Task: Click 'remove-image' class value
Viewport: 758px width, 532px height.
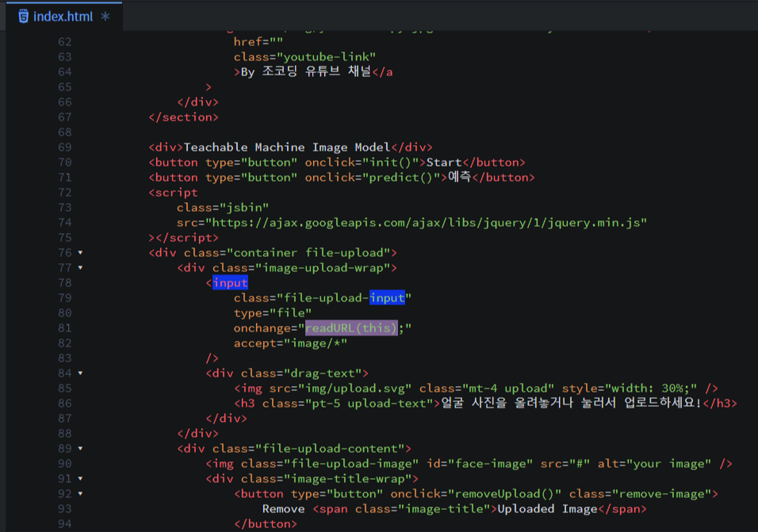Action: (662, 494)
